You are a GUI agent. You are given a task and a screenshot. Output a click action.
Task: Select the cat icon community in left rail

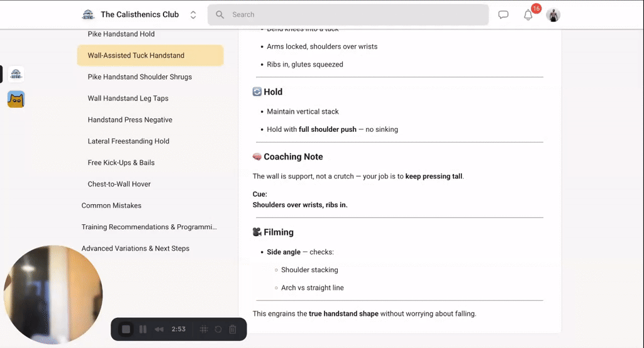16,99
